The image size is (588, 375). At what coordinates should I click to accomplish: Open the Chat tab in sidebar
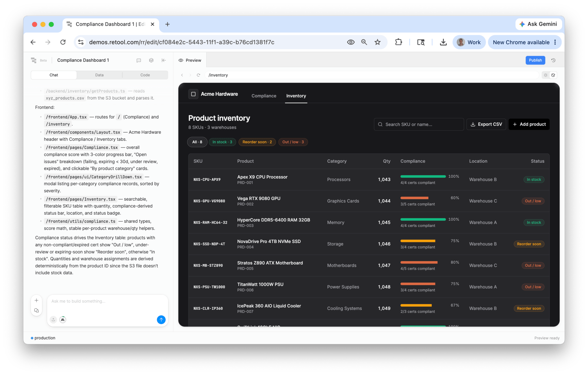coord(54,75)
